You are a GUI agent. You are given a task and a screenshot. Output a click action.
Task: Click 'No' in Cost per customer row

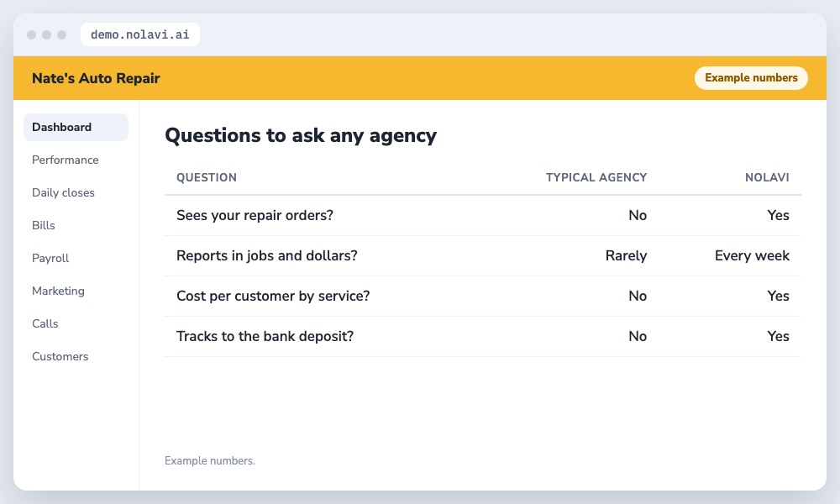pyautogui.click(x=638, y=296)
